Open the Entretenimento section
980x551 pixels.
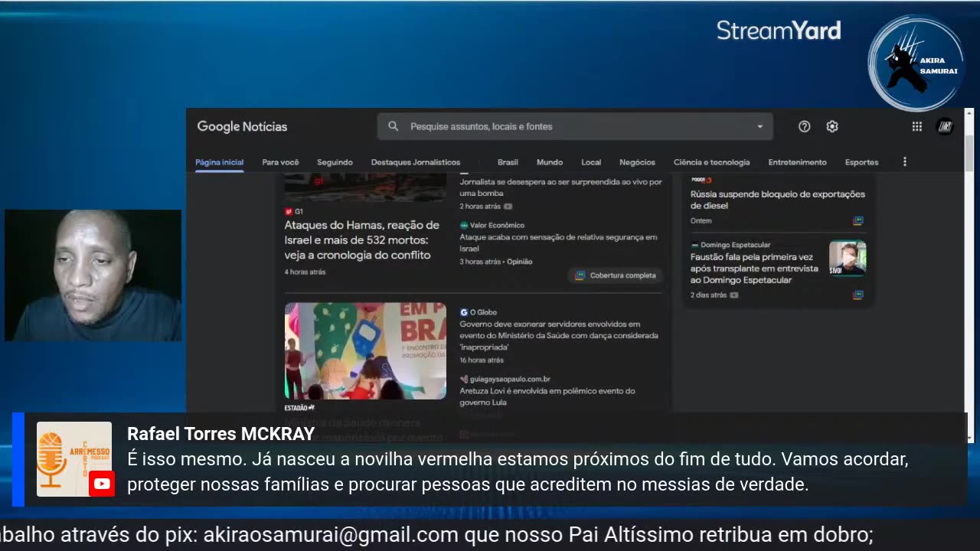click(797, 162)
